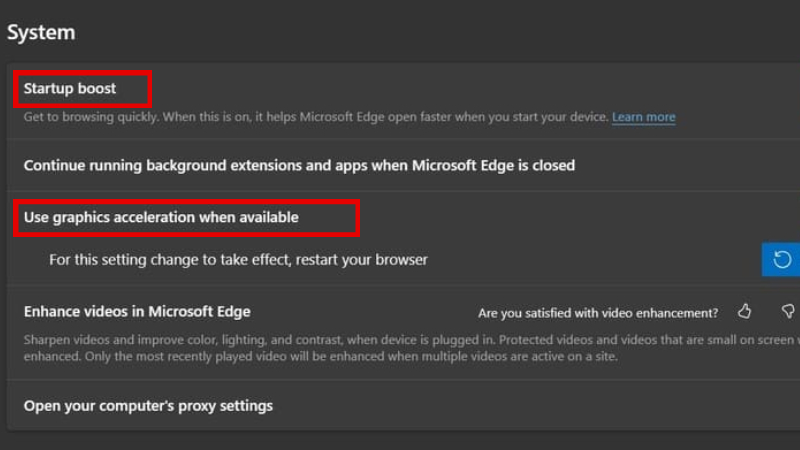The height and width of the screenshot is (450, 800).
Task: Click the restart your browser message
Action: (238, 260)
